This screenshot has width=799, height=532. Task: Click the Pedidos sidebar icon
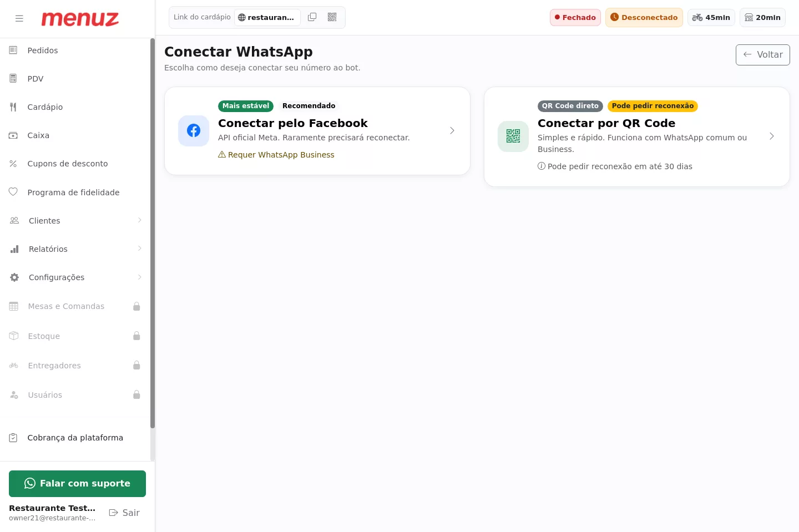point(13,50)
